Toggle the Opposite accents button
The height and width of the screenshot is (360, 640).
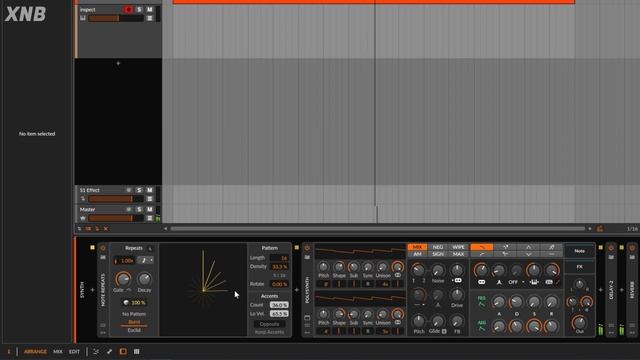[269, 324]
